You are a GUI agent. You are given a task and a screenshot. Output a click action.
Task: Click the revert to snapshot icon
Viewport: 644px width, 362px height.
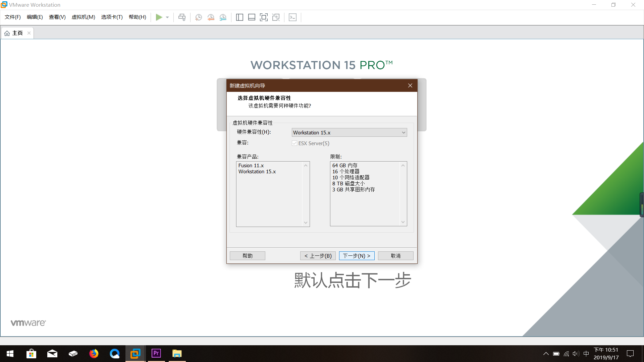tap(211, 17)
